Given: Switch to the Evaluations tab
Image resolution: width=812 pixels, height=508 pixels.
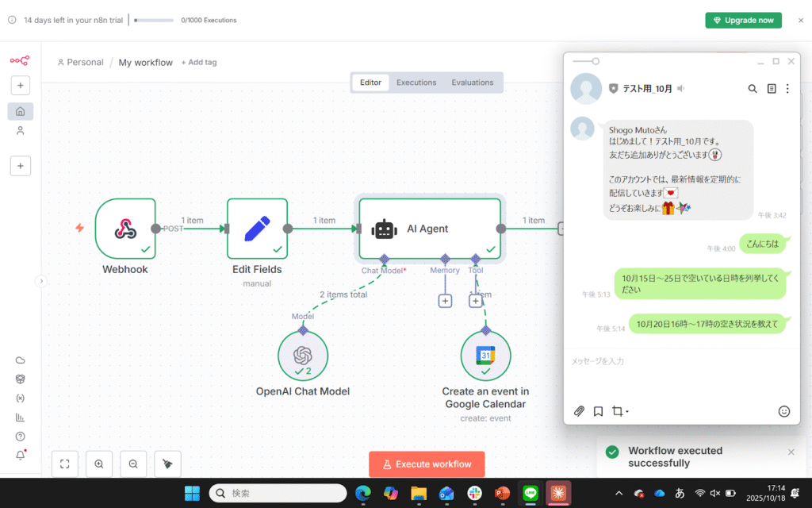Looking at the screenshot, I should [473, 83].
